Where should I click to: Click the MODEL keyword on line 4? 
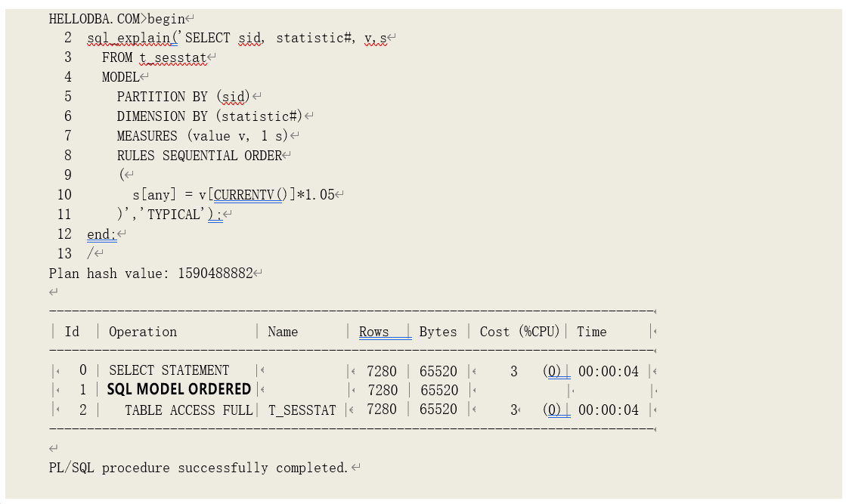[x=121, y=77]
